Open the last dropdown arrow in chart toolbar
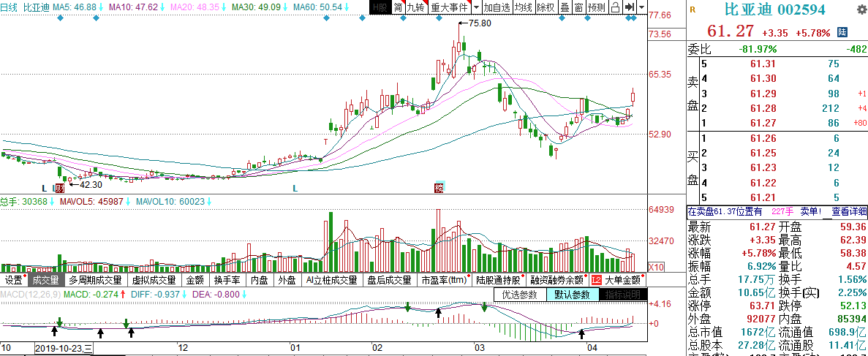This screenshot has width=868, height=356. point(641,7)
